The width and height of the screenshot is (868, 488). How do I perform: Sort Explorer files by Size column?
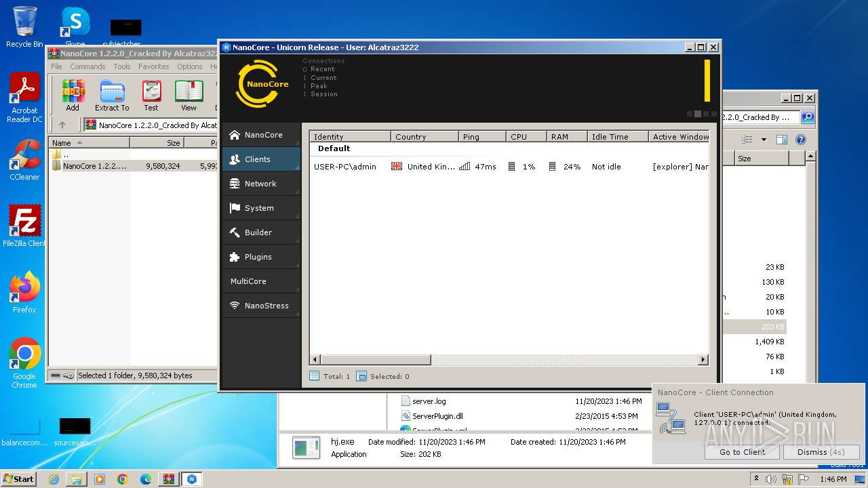coord(762,159)
